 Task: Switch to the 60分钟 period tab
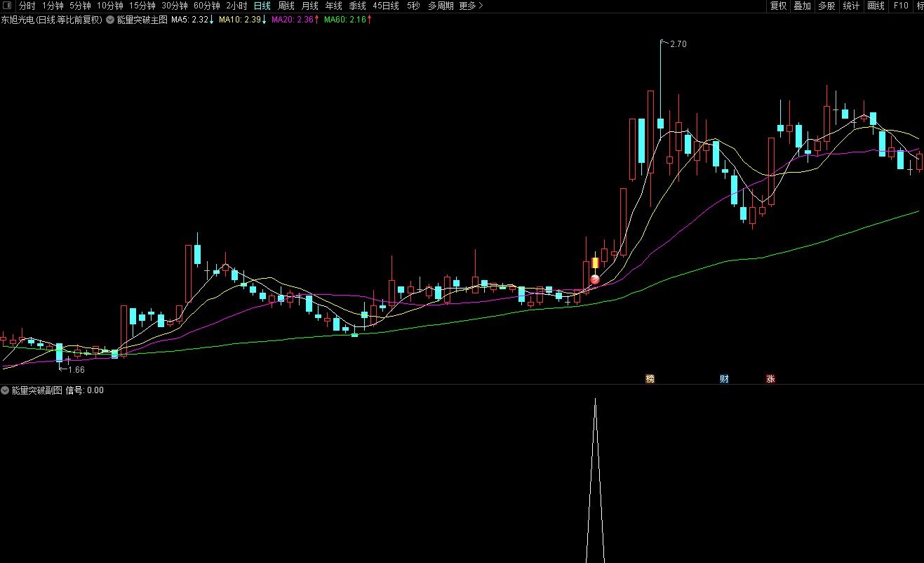coord(207,6)
